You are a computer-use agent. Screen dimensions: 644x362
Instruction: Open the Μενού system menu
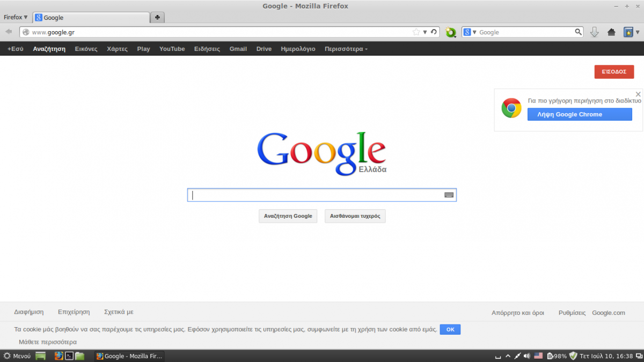pyautogui.click(x=17, y=356)
